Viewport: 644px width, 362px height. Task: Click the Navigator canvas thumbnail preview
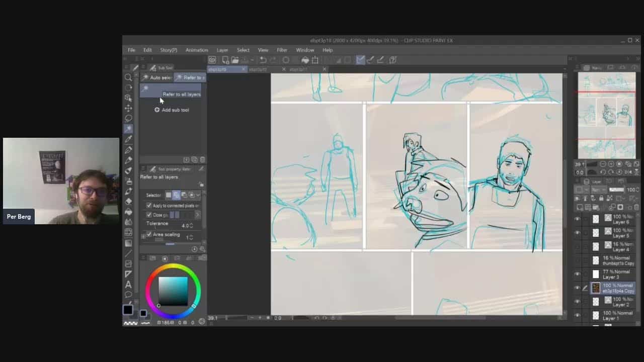click(606, 115)
